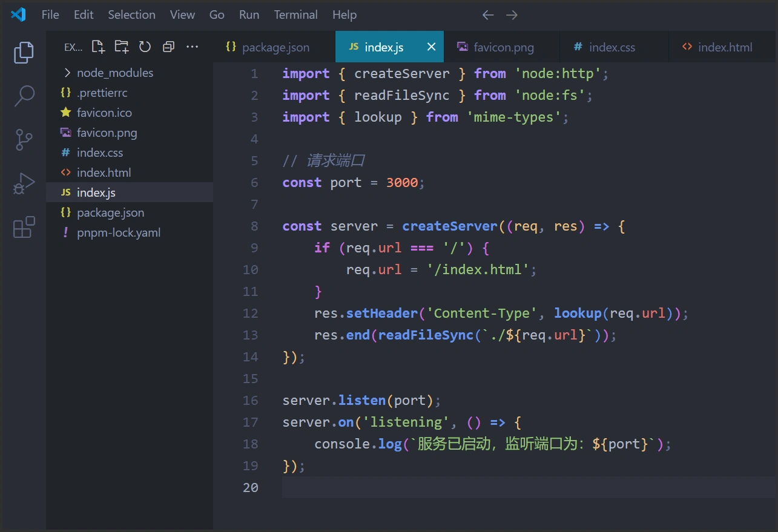Open the Search view in activity bar
The image size is (778, 532).
24,96
